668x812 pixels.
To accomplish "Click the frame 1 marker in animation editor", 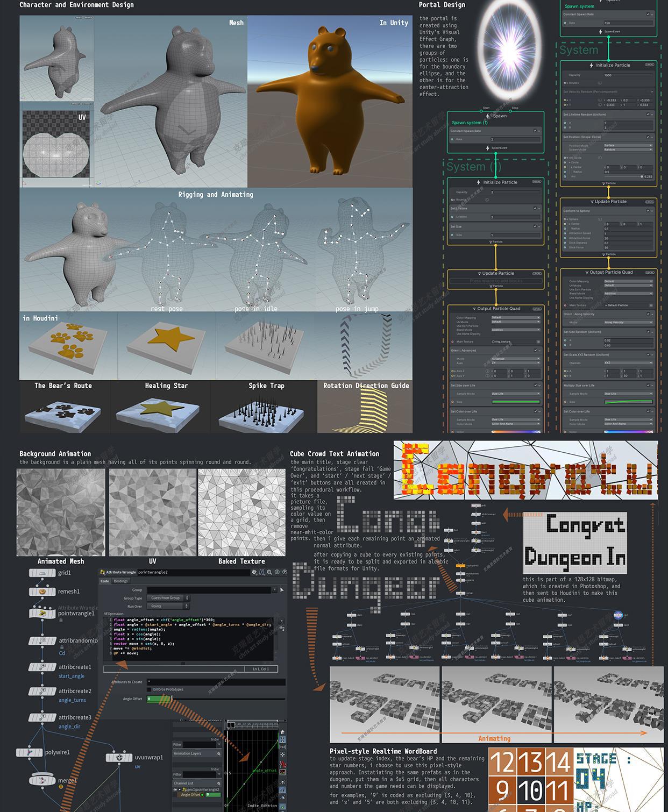I will pyautogui.click(x=230, y=725).
